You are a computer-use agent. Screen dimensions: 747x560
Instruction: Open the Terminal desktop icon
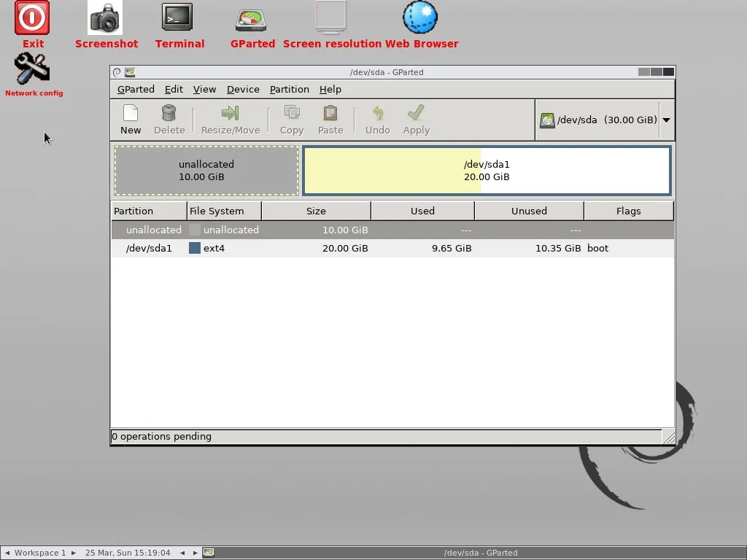coord(178,18)
